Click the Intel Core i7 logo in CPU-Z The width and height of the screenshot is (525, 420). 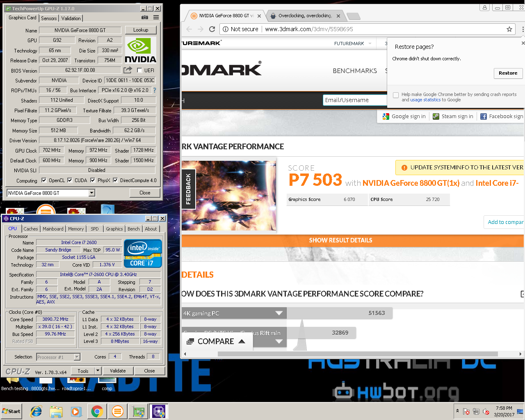point(143,253)
